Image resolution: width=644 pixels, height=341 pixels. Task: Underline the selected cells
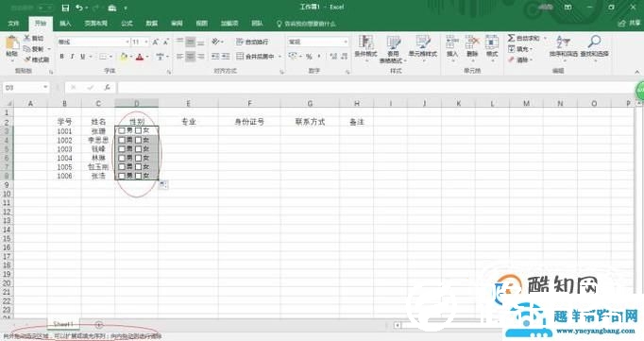tap(82, 57)
